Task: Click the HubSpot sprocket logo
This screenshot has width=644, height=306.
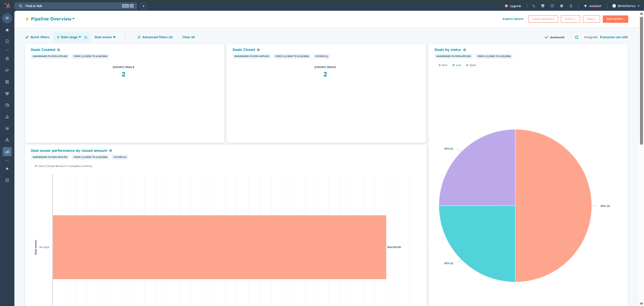Action: pyautogui.click(x=7, y=6)
